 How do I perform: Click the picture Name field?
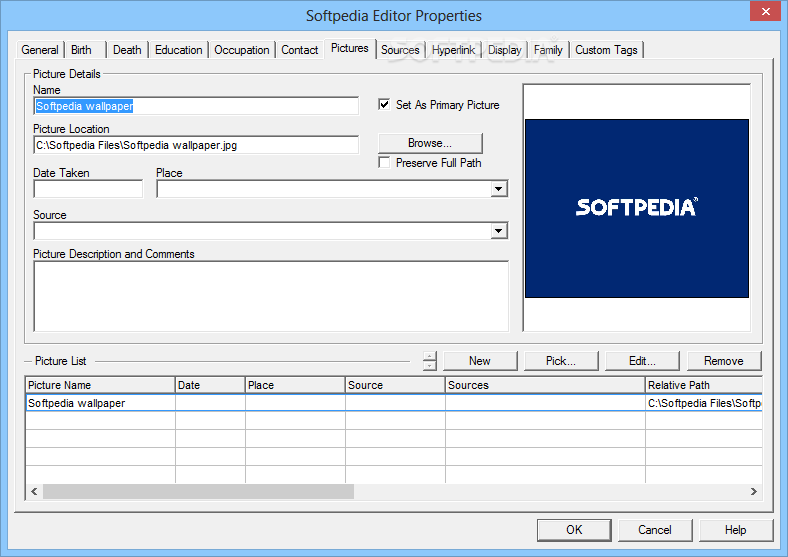pyautogui.click(x=196, y=106)
